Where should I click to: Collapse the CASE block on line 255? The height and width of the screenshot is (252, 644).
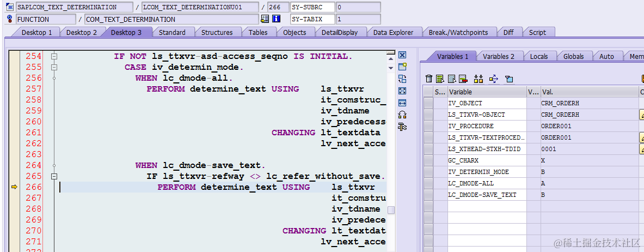tap(54, 67)
